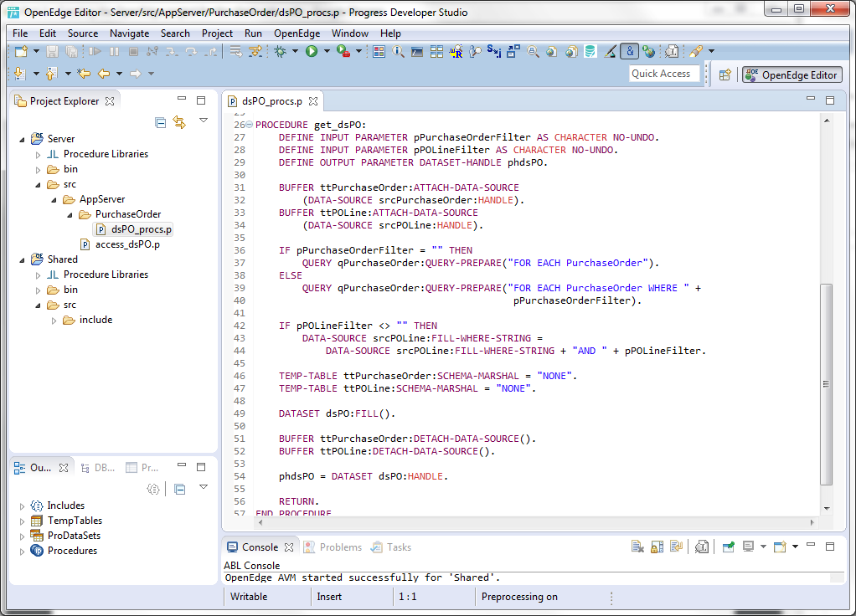Click the Preprocessing on status text

point(519,597)
